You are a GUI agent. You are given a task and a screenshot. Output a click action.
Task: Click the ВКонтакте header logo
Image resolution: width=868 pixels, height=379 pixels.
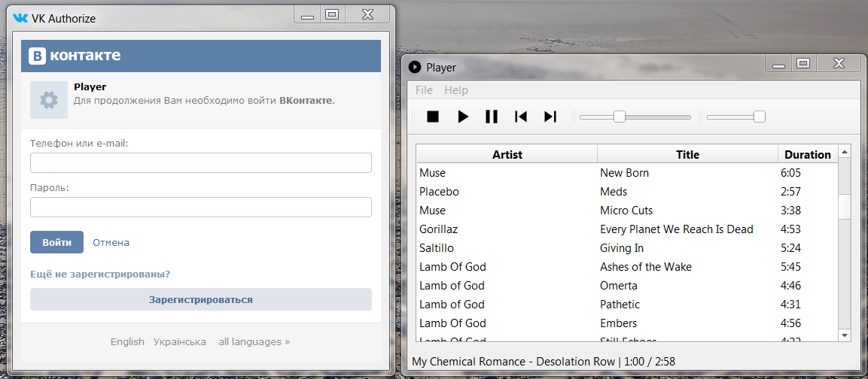click(x=75, y=56)
